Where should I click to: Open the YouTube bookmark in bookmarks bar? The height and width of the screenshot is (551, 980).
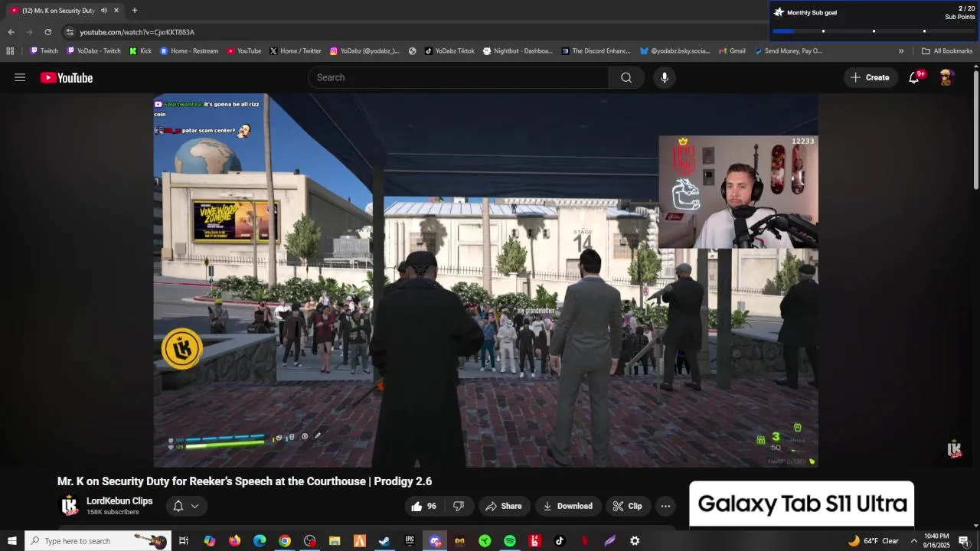[x=244, y=51]
